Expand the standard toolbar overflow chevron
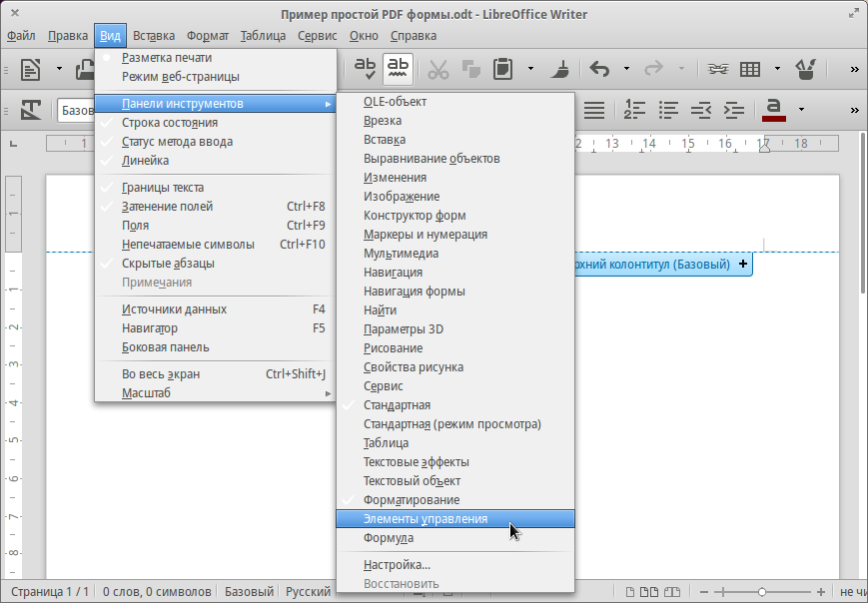The width and height of the screenshot is (868, 603). [854, 69]
